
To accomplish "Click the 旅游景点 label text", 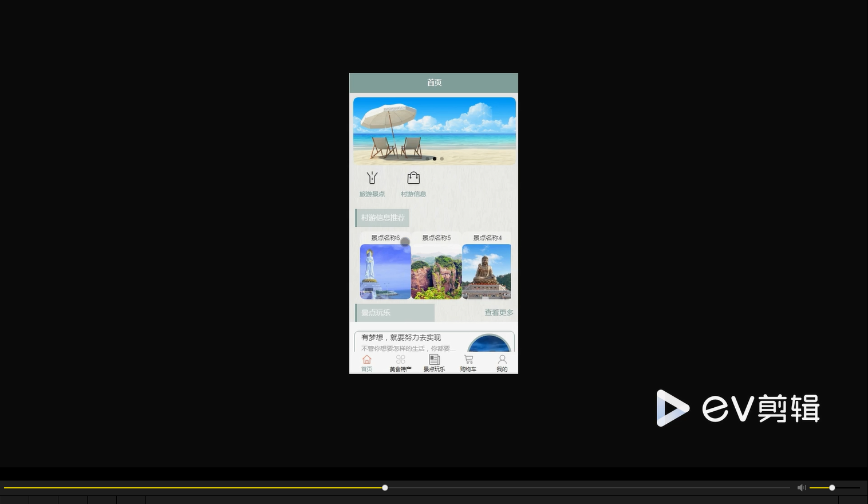I will click(x=372, y=194).
